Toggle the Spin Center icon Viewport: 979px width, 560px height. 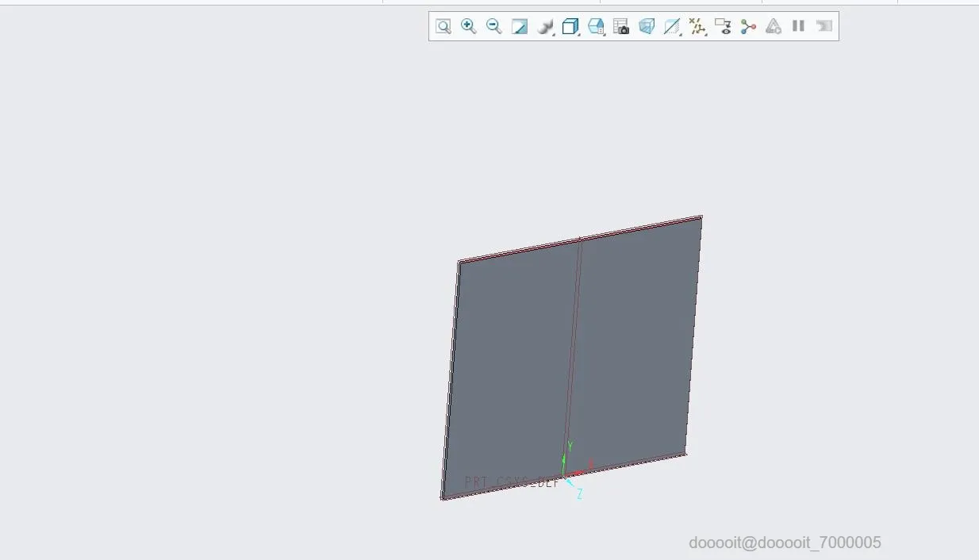point(748,26)
